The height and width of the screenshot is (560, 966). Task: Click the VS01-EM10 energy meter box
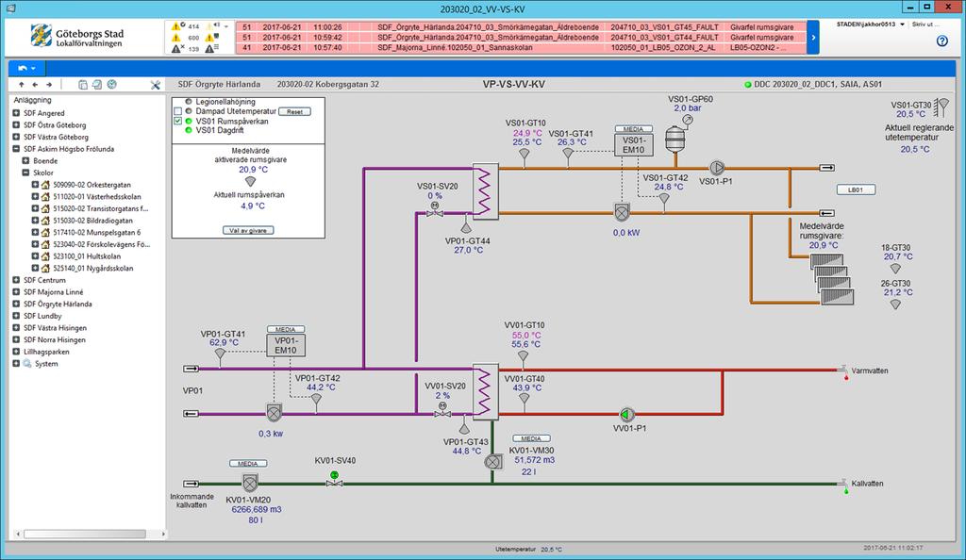633,144
